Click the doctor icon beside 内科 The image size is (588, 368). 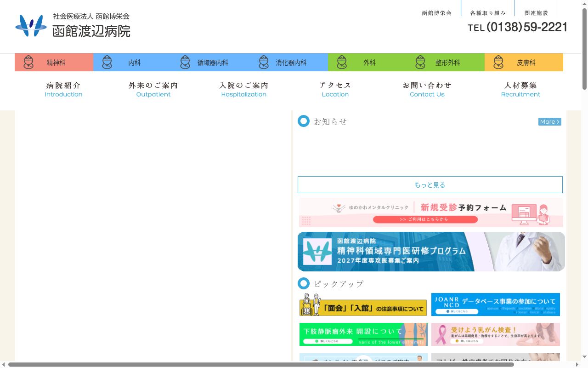(x=107, y=62)
